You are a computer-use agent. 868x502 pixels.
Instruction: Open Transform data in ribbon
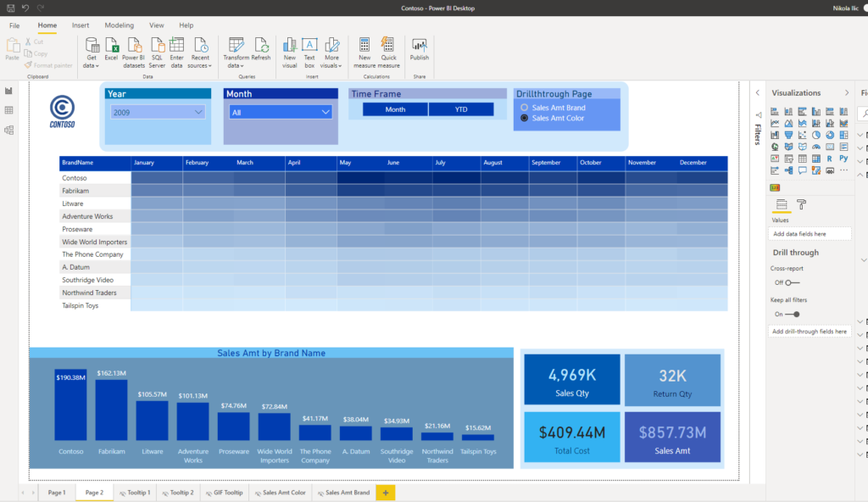point(236,53)
